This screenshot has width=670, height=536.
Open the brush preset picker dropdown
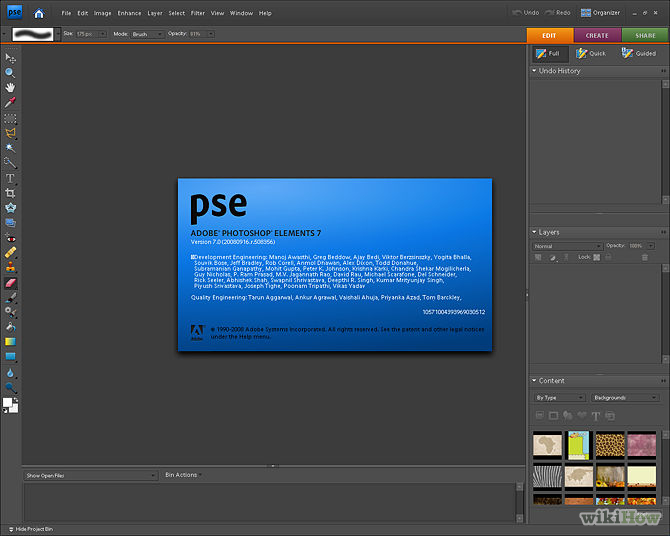58,34
